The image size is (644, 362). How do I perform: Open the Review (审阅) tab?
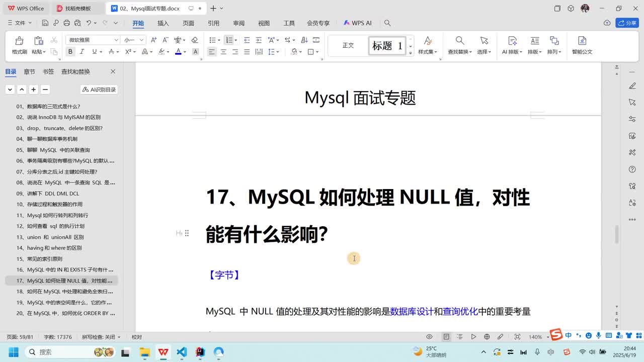(238, 23)
